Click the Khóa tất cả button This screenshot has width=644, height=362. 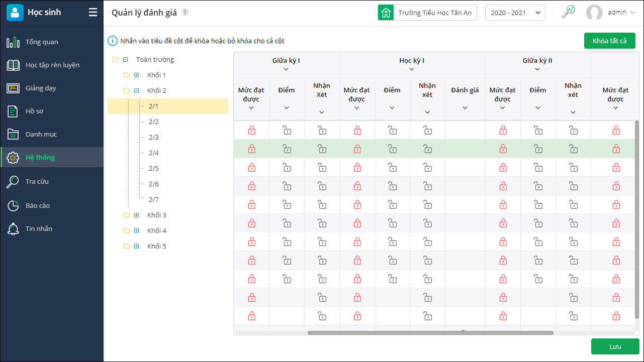pos(609,41)
